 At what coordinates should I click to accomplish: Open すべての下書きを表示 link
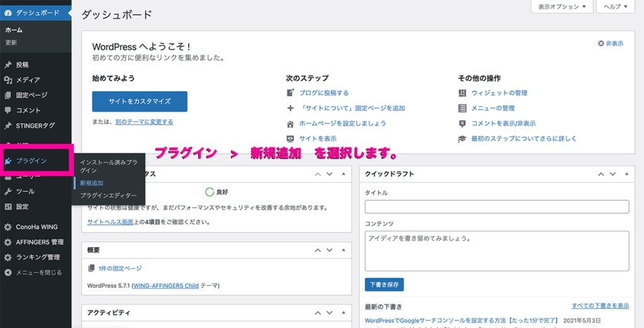point(600,306)
